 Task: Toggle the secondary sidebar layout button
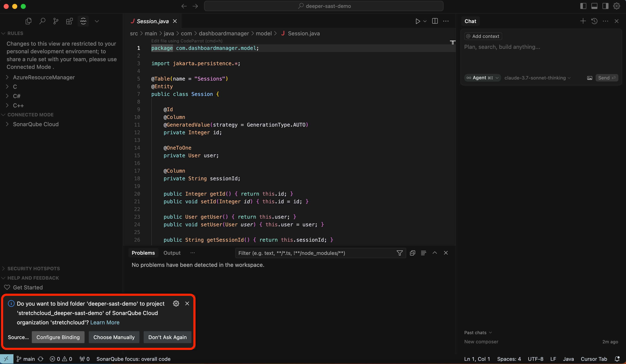[605, 6]
